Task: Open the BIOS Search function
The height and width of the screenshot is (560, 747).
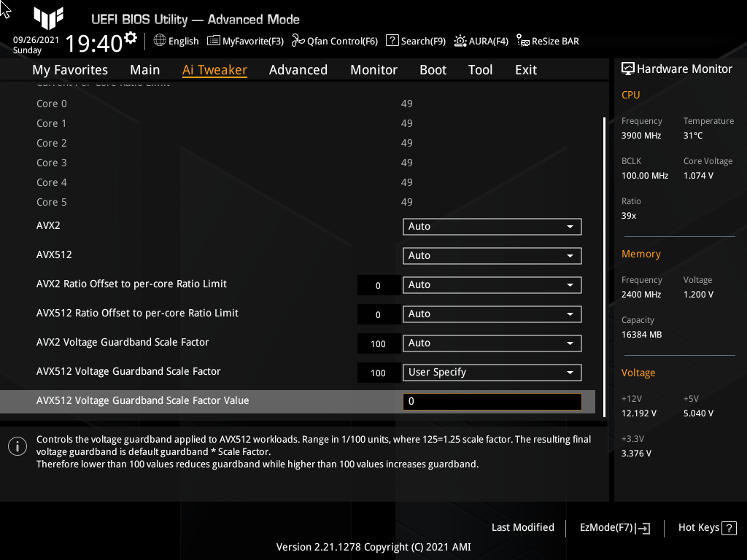Action: [415, 41]
